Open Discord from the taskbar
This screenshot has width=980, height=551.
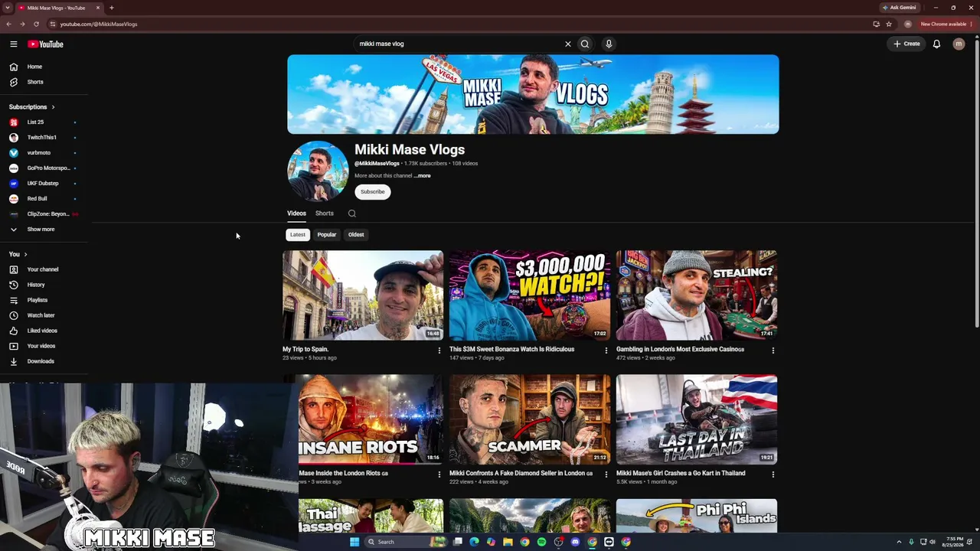[x=575, y=542]
